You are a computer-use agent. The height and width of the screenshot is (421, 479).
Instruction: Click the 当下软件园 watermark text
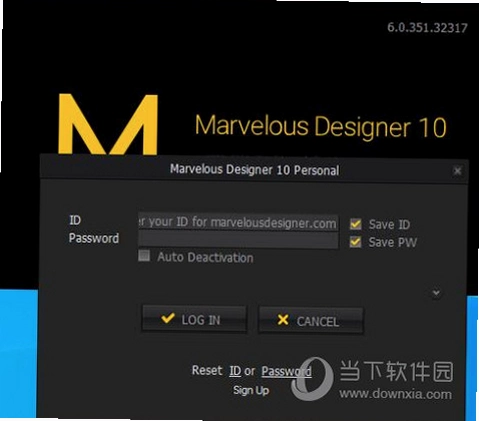coord(396,371)
